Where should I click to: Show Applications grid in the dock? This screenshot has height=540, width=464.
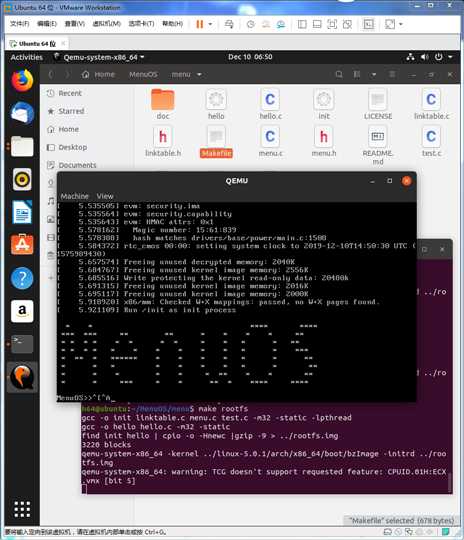[x=22, y=509]
